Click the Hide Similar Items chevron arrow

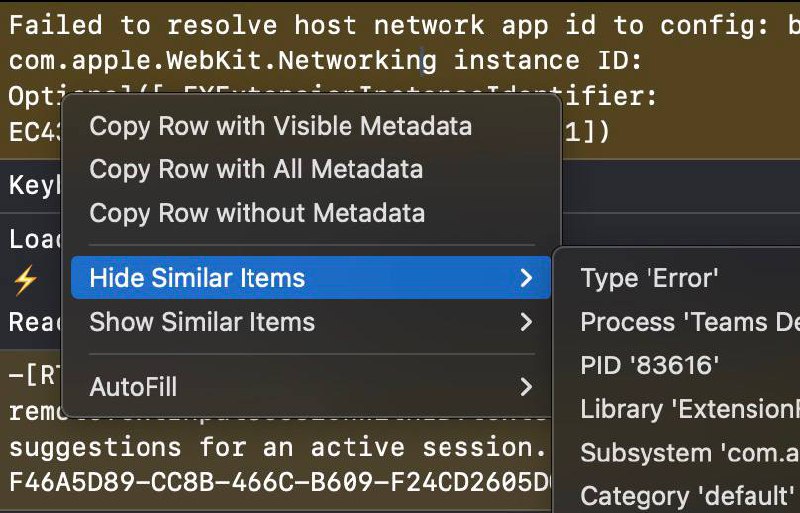(x=526, y=278)
